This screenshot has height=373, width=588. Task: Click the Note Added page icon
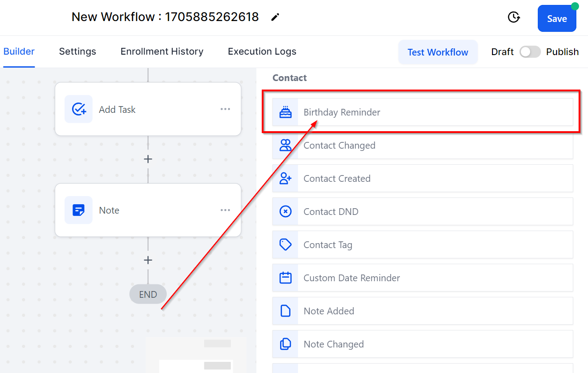click(285, 311)
